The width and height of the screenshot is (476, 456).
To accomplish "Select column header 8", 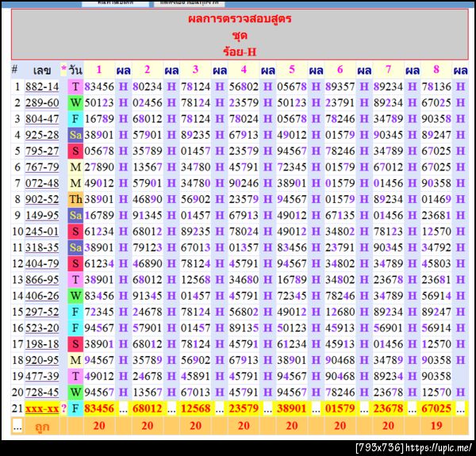I will click(436, 70).
